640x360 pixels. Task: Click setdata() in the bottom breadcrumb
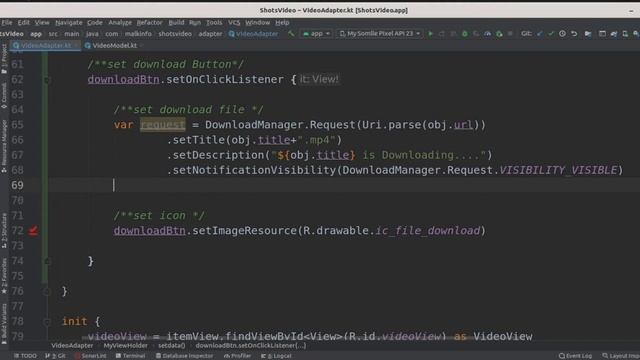[171, 346]
